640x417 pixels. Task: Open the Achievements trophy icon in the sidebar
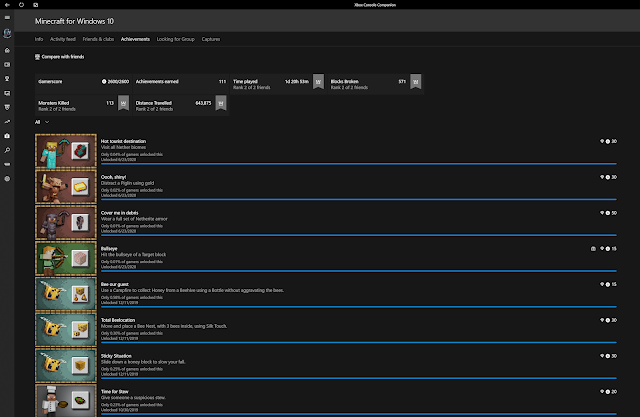tap(7, 79)
